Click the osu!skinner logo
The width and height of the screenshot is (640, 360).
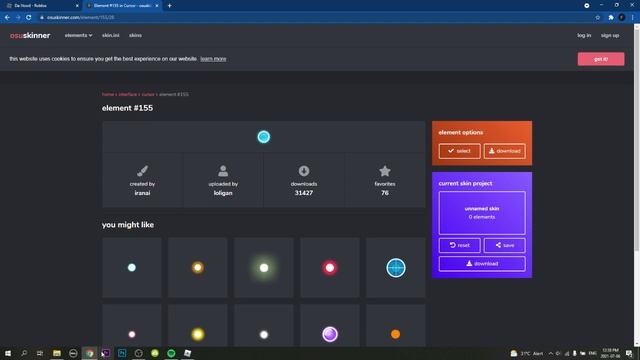(30, 36)
